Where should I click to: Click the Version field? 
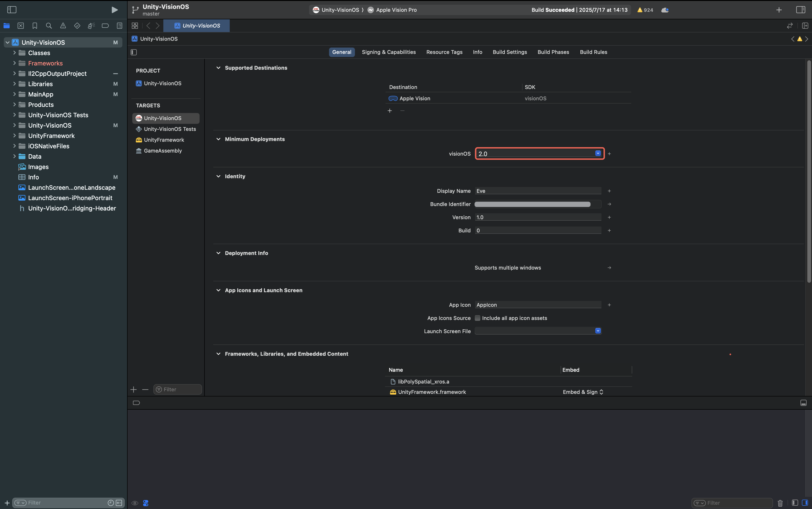538,217
